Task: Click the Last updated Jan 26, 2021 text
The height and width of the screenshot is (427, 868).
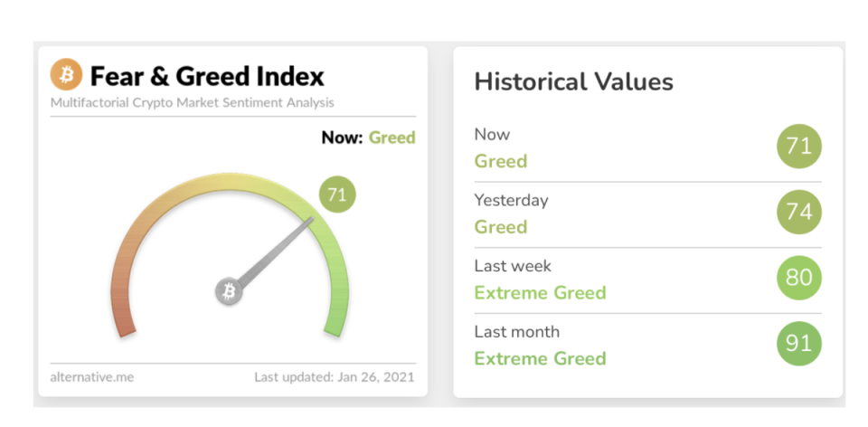Action: coord(335,378)
